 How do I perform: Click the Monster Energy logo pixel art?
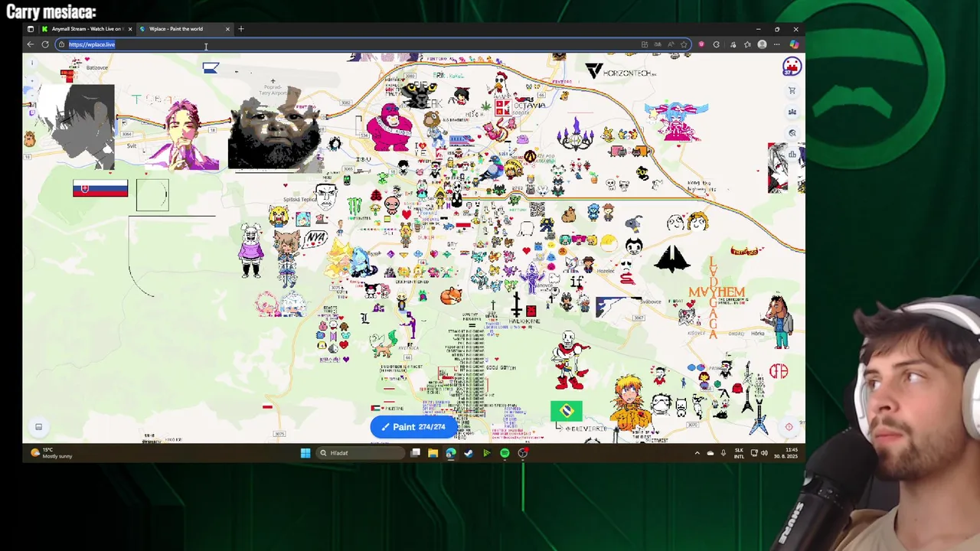click(354, 207)
